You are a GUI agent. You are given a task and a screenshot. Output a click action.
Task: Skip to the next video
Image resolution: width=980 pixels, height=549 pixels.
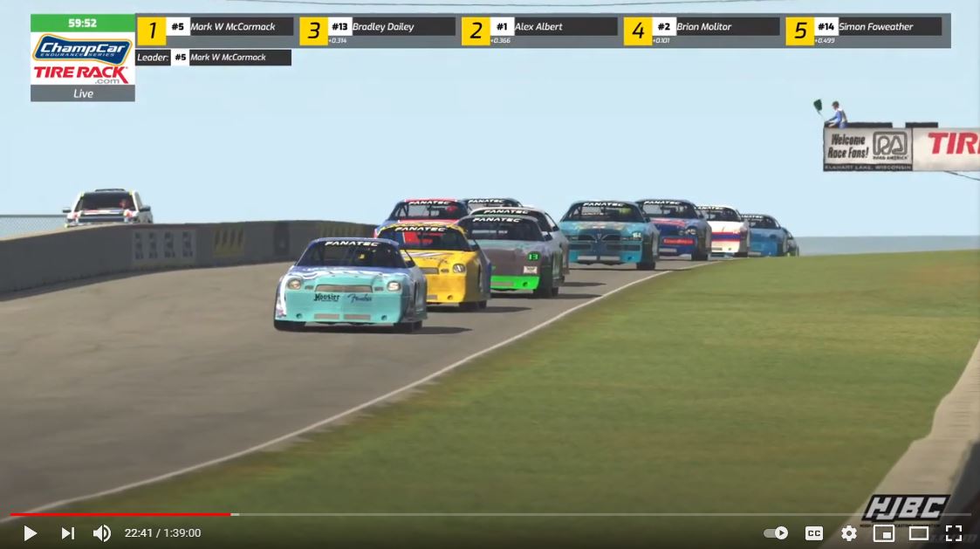tap(67, 533)
